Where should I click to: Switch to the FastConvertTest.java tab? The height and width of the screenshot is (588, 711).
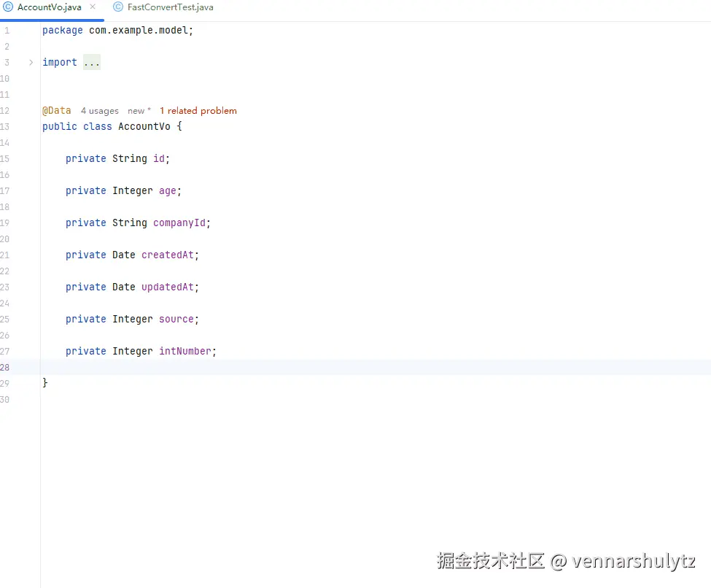(169, 7)
